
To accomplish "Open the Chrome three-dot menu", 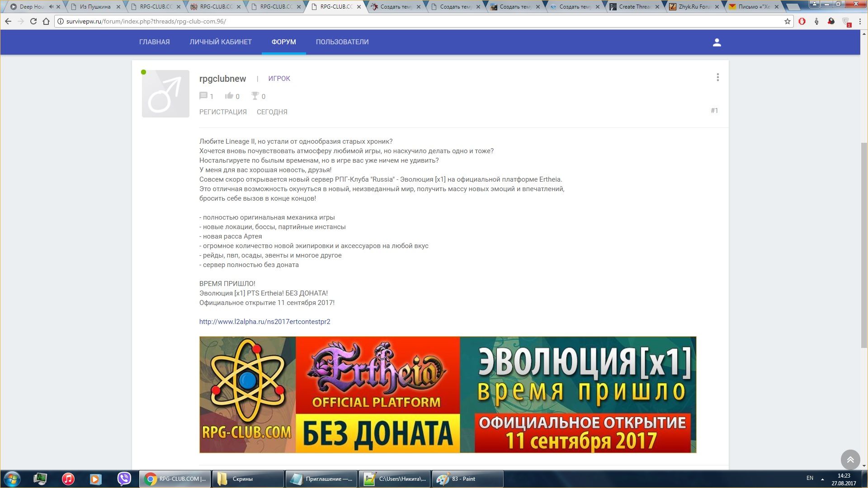I will pyautogui.click(x=860, y=21).
